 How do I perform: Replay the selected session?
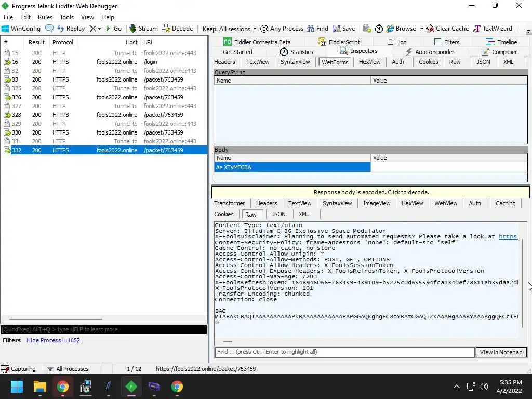pos(71,29)
